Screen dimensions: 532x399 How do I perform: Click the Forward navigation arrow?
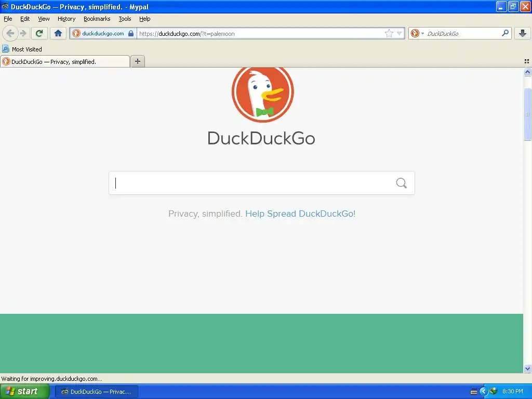pos(23,33)
